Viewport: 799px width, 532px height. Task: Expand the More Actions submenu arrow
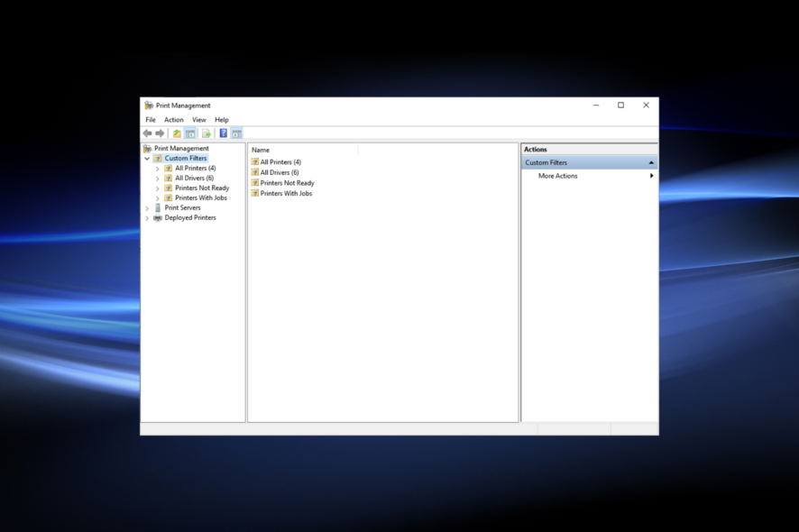pos(652,175)
